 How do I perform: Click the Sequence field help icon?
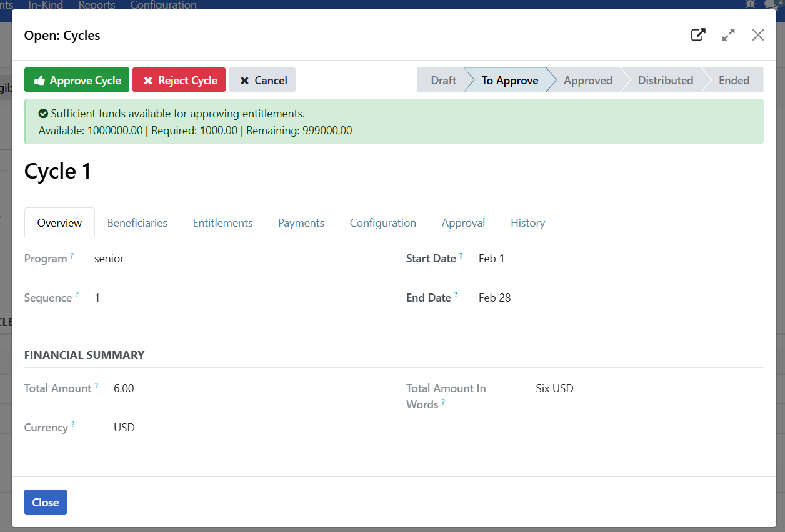[x=77, y=295]
